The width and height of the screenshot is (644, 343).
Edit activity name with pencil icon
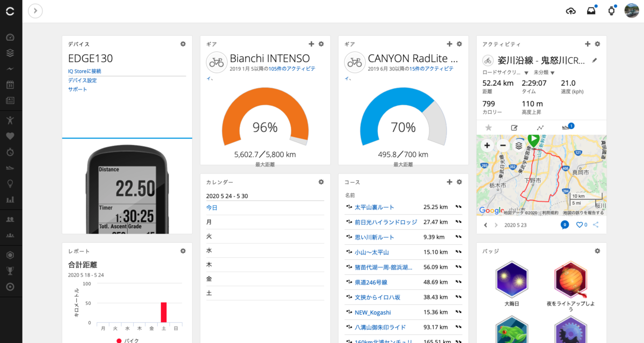[x=594, y=60]
